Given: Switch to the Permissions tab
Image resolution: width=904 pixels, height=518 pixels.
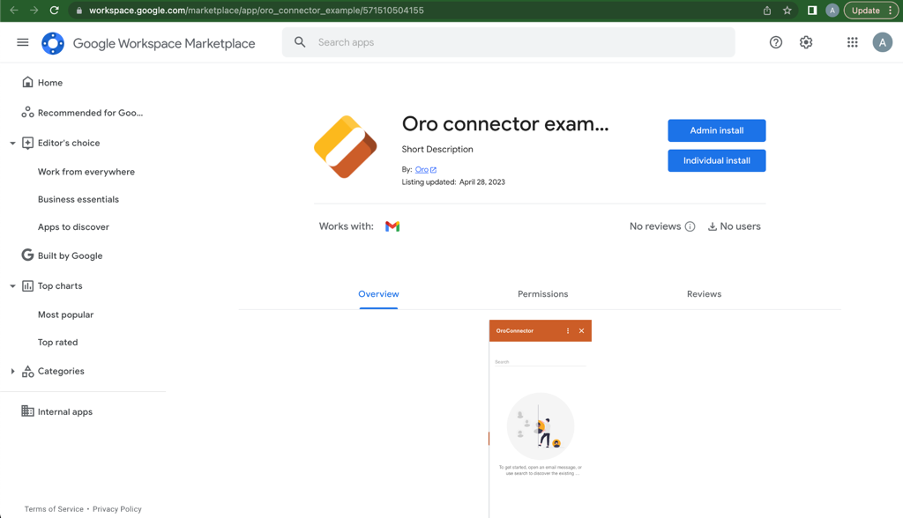Looking at the screenshot, I should tap(542, 294).
